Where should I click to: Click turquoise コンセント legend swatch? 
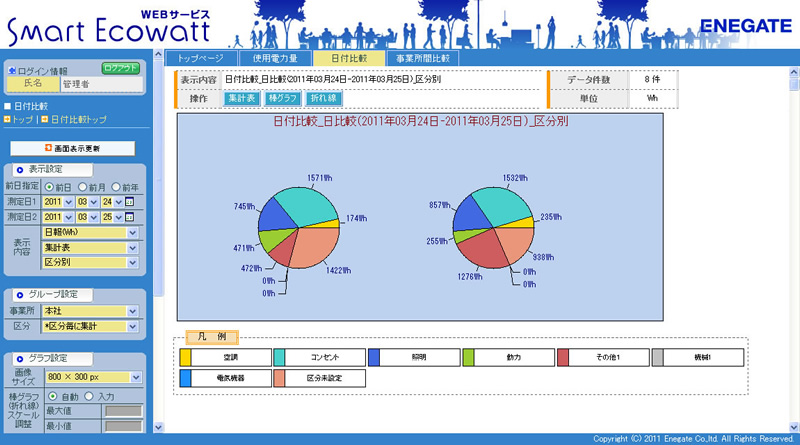(279, 357)
